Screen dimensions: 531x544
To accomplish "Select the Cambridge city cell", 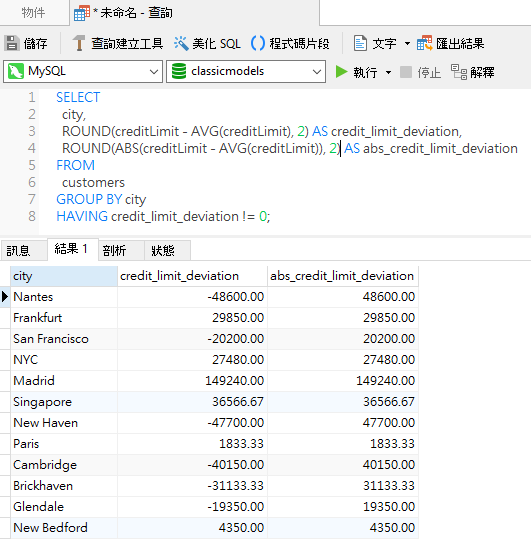I will (x=64, y=465).
